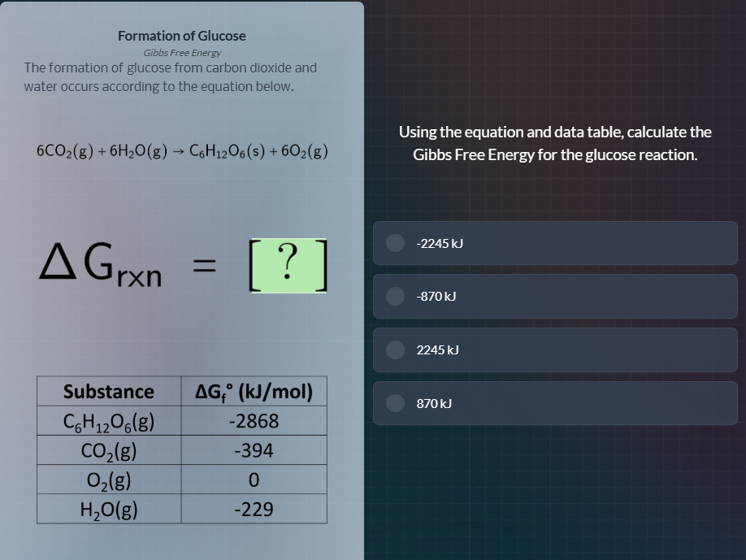746x560 pixels.
Task: Click the green question mark answer box
Action: pyautogui.click(x=288, y=266)
